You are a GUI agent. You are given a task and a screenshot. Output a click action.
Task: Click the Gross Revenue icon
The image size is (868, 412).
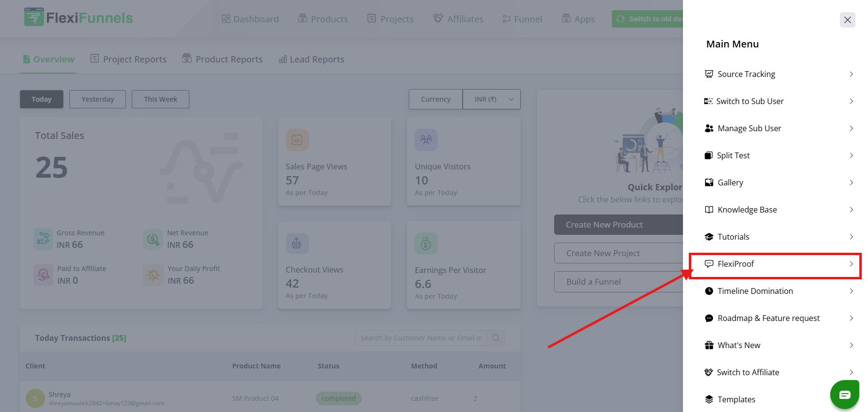tap(43, 239)
